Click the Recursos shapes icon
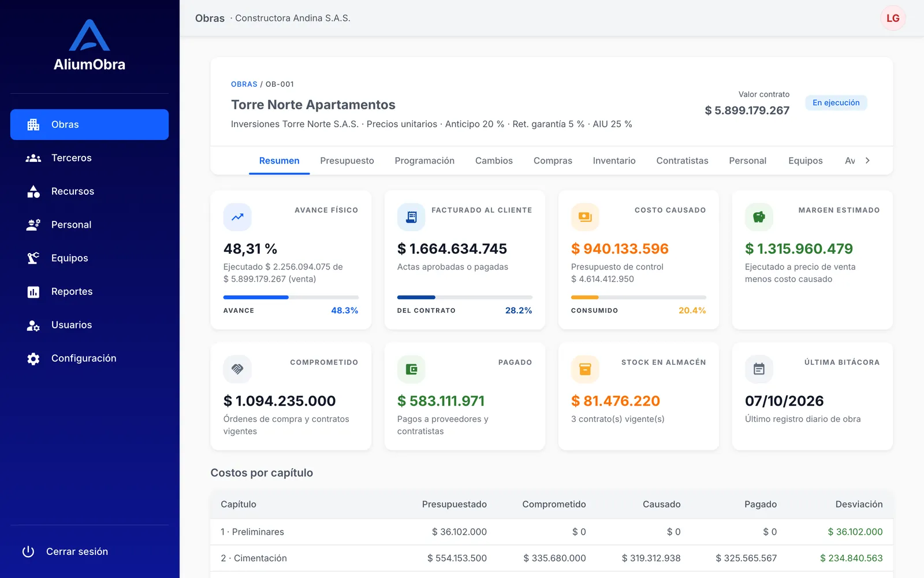Image resolution: width=924 pixels, height=578 pixels. click(33, 191)
